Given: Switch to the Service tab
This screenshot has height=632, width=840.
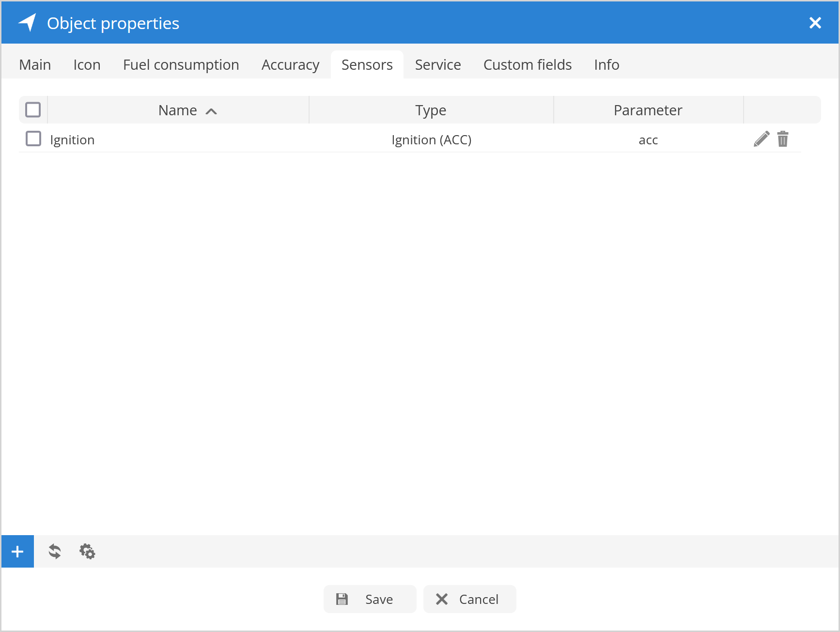Looking at the screenshot, I should click(437, 65).
